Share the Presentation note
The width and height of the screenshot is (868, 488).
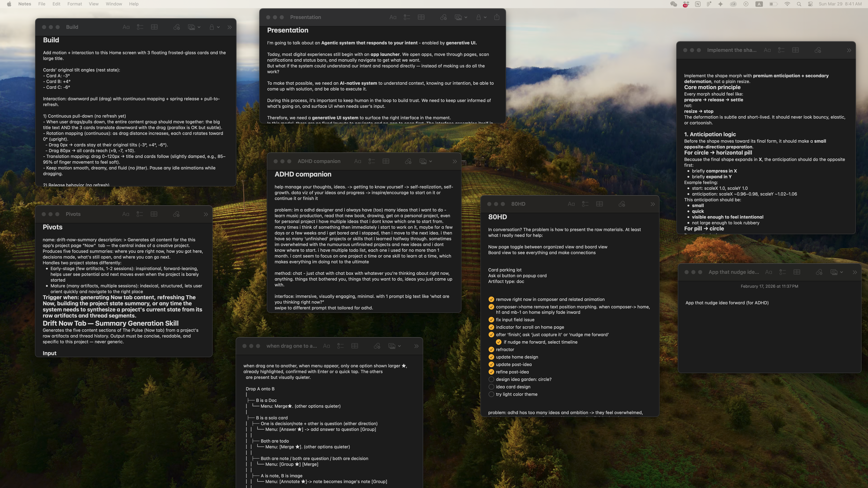(497, 17)
